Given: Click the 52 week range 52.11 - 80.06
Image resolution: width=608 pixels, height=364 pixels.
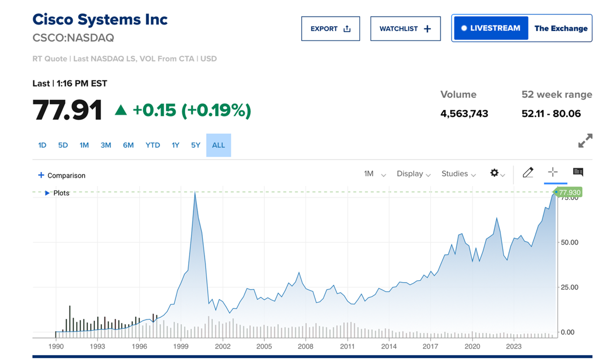Looking at the screenshot, I should [x=551, y=114].
